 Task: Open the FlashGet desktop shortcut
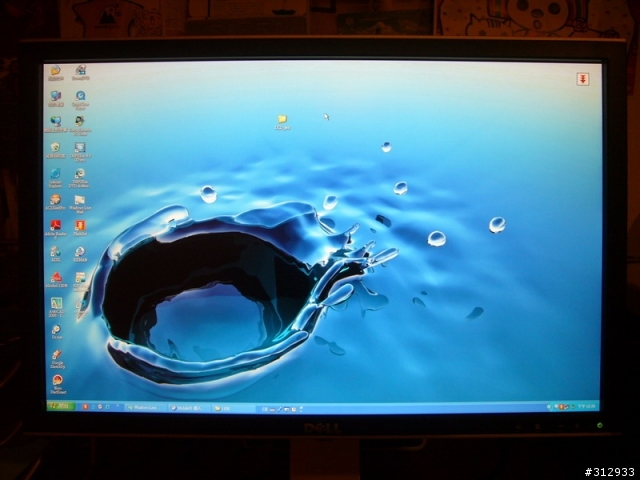coord(80,228)
